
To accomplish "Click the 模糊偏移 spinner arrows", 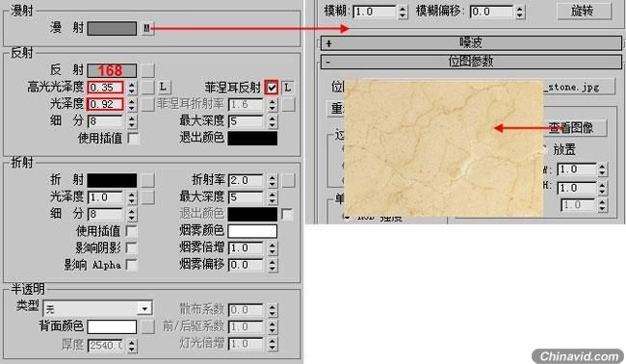I will point(519,12).
